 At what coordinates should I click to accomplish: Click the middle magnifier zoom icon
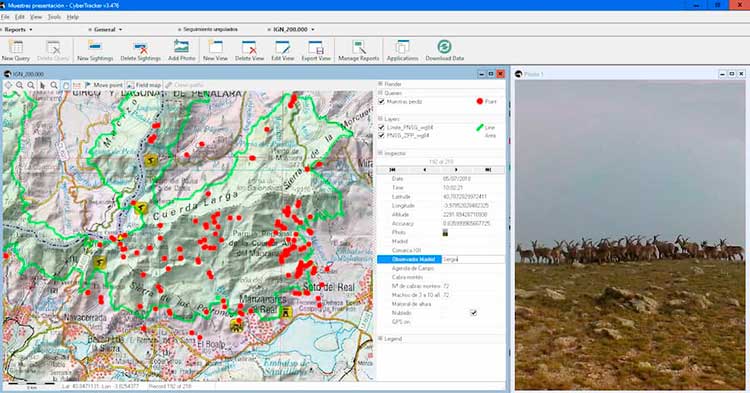(x=31, y=85)
